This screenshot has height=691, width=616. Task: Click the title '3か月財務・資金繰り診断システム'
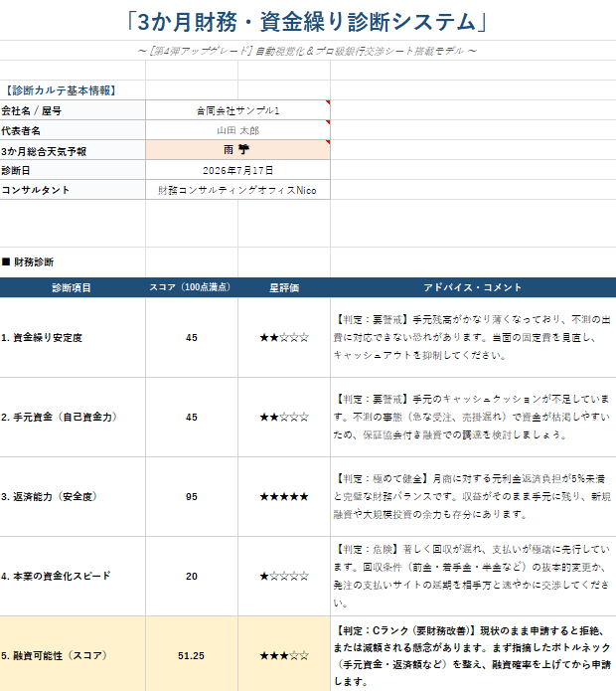point(307,22)
